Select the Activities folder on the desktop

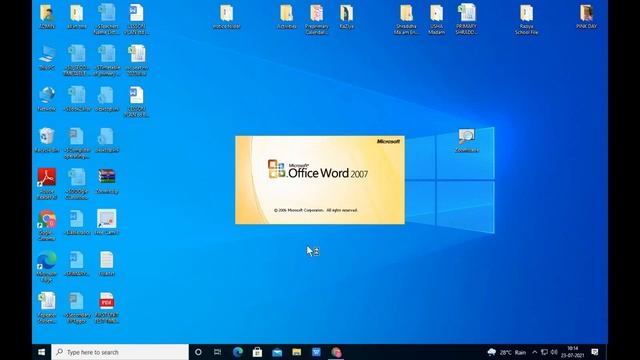287,17
